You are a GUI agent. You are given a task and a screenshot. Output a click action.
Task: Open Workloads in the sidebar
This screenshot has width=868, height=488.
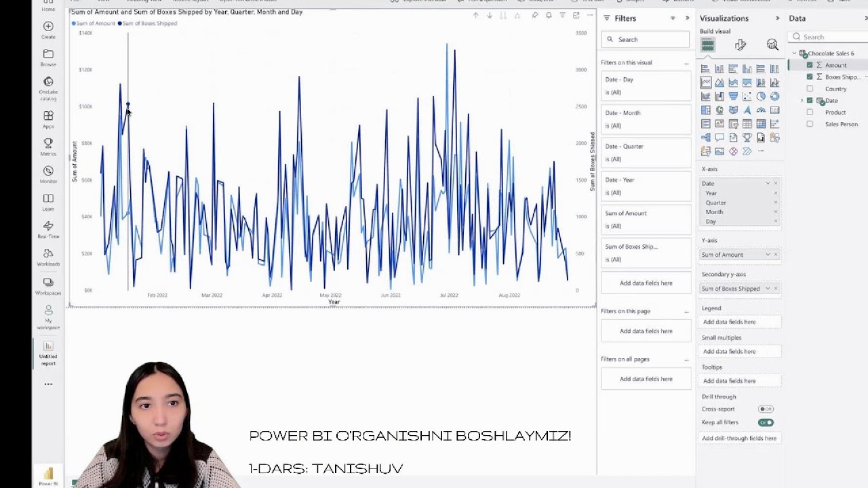(48, 258)
